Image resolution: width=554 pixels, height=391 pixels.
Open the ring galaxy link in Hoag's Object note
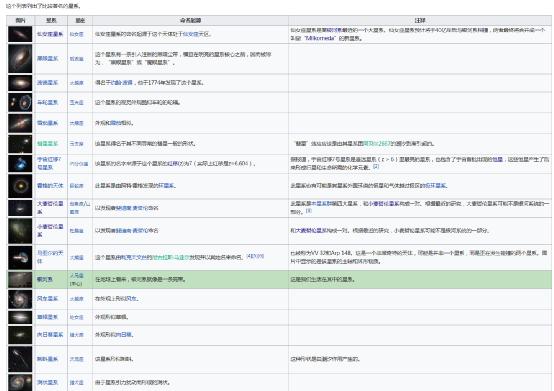coord(435,185)
